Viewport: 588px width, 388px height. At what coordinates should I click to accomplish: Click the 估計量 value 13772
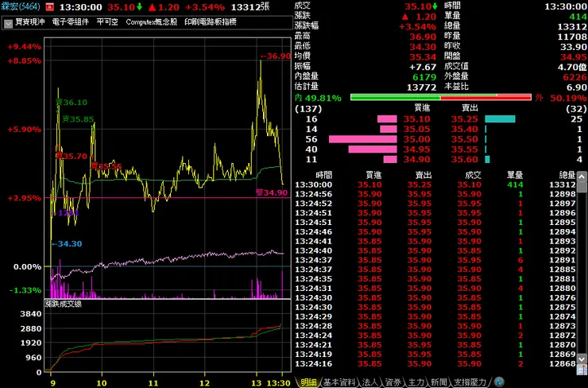click(422, 87)
